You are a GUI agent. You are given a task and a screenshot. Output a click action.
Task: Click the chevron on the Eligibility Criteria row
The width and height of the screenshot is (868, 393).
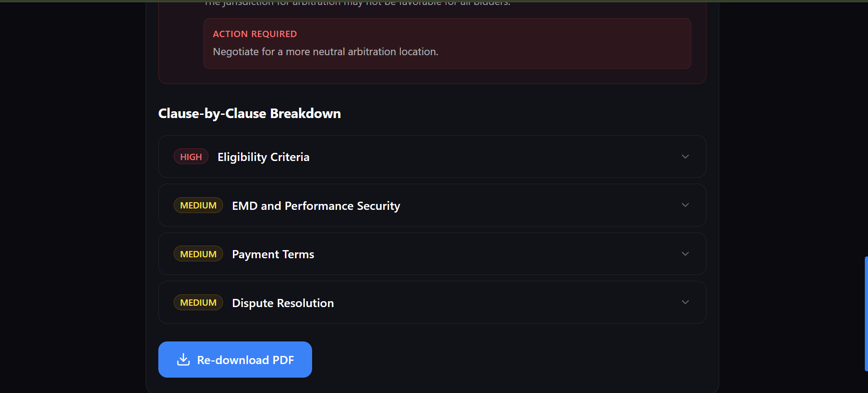685,156
